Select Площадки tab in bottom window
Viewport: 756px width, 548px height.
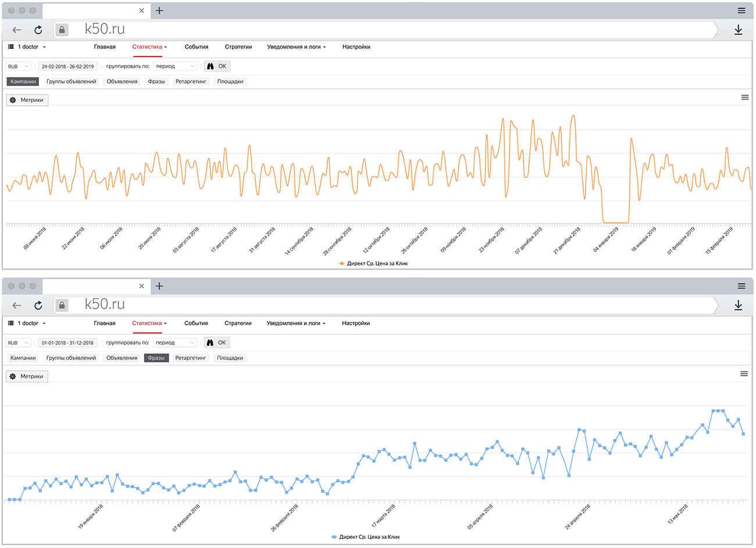(x=230, y=358)
